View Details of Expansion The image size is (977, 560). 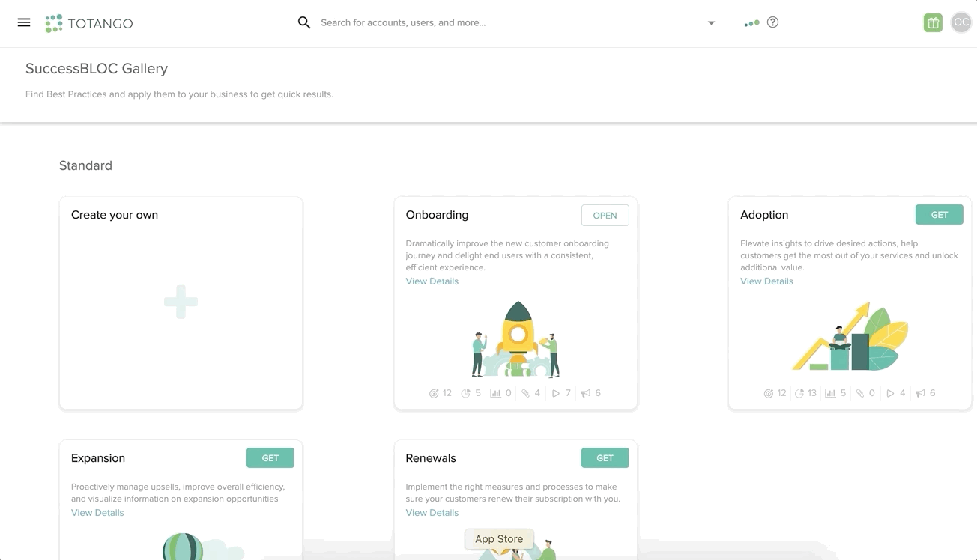pos(97,513)
